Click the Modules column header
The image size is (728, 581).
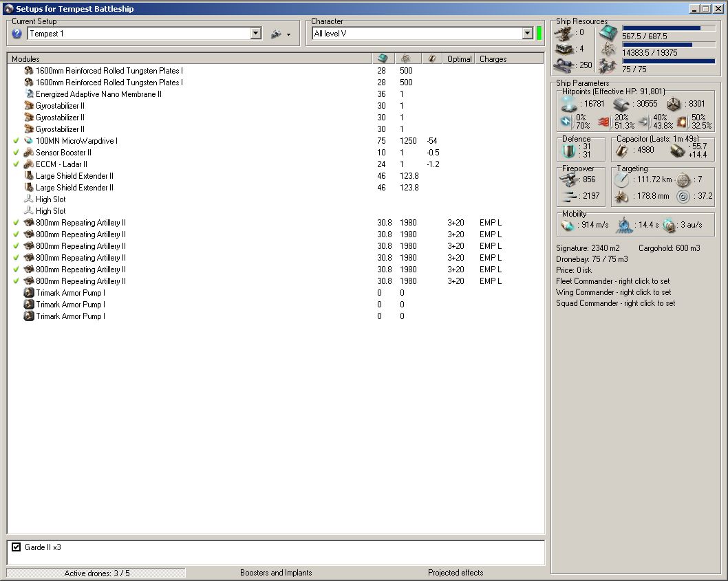coord(189,58)
